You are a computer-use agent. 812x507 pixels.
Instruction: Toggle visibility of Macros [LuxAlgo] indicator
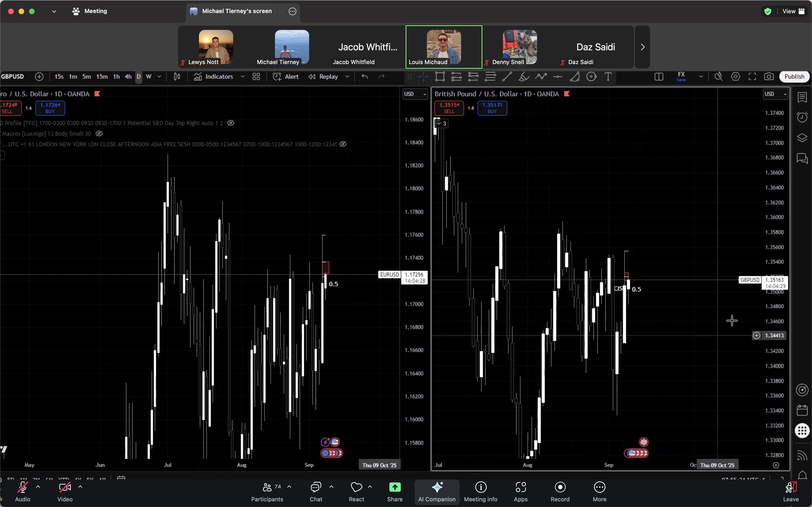pyautogui.click(x=99, y=133)
